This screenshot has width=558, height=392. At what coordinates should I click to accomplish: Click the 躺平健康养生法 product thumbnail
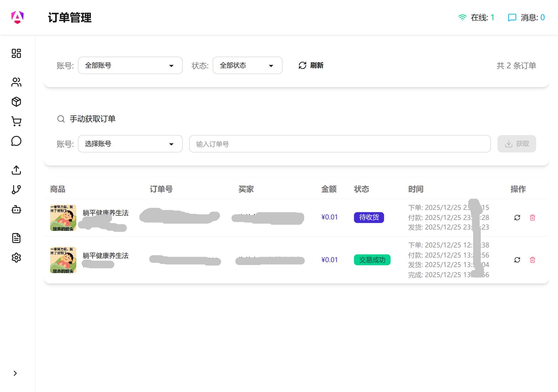[x=63, y=218]
